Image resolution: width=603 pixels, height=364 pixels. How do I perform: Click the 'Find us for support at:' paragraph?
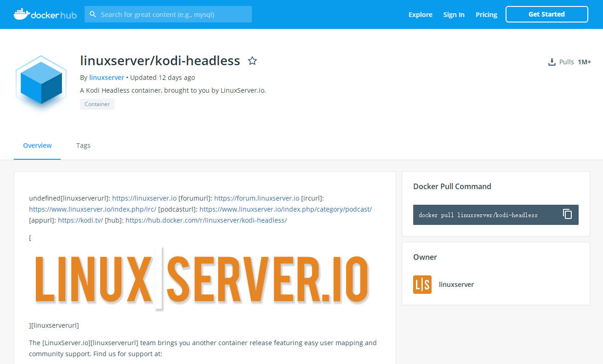tap(203, 348)
